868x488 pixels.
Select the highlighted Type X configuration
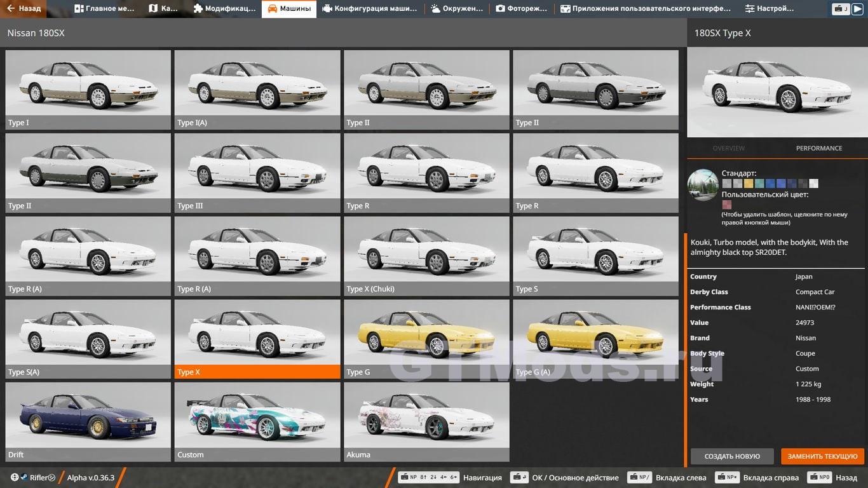point(257,339)
